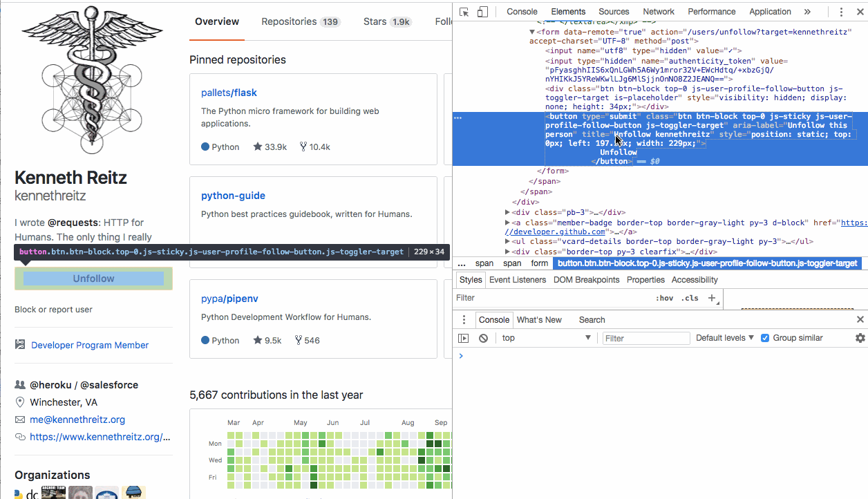Toggle console sidebar icon
868x499 pixels.
pyautogui.click(x=464, y=338)
